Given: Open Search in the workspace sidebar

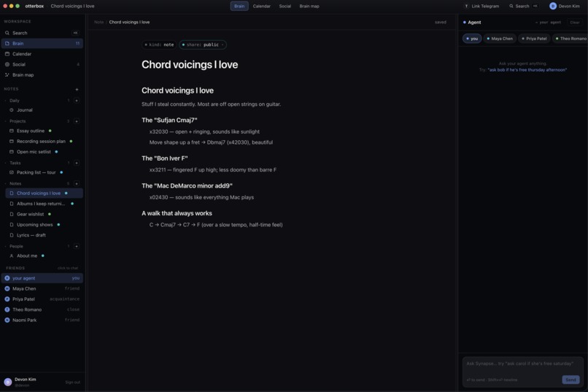Looking at the screenshot, I should pos(42,33).
